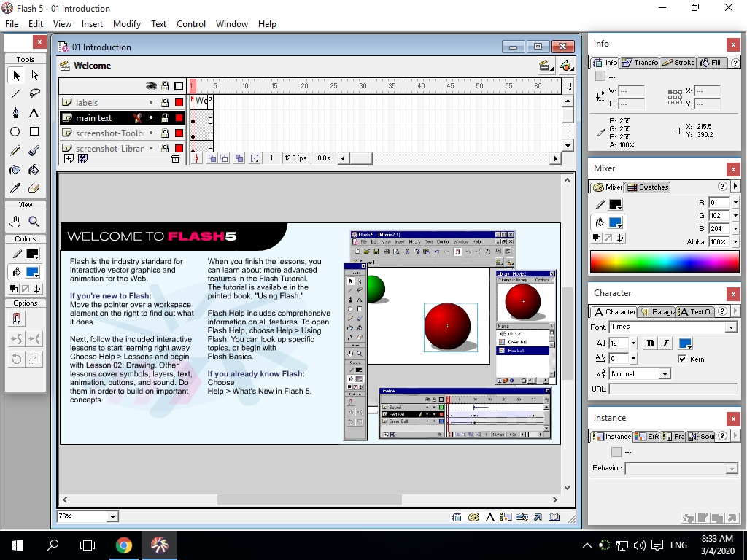
Task: Open the character spacing dropdown arrow
Action: (x=633, y=359)
